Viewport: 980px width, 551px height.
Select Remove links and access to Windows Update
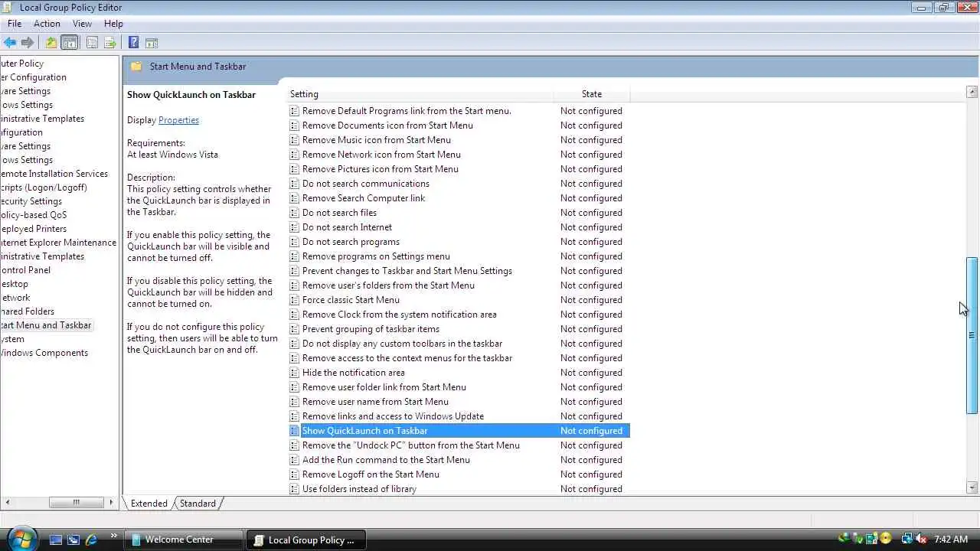tap(393, 416)
